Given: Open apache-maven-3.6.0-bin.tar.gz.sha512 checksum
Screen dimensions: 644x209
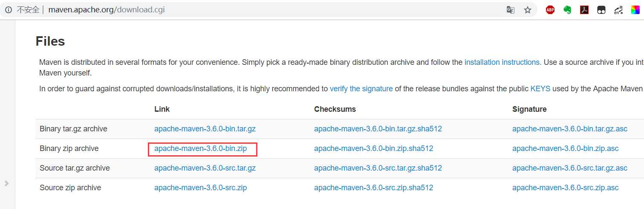Looking at the screenshot, I should (x=378, y=129).
